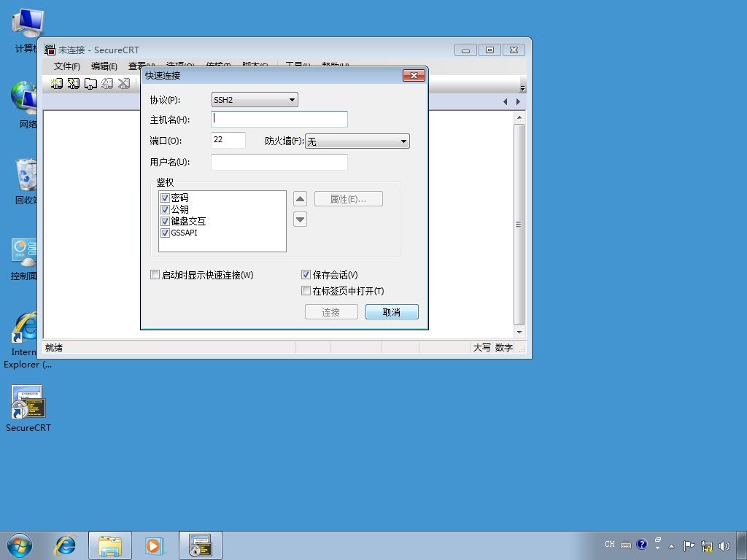Viewport: 747px width, 560px height.
Task: Click the terminal scrollbar up arrow
Action: pos(519,117)
